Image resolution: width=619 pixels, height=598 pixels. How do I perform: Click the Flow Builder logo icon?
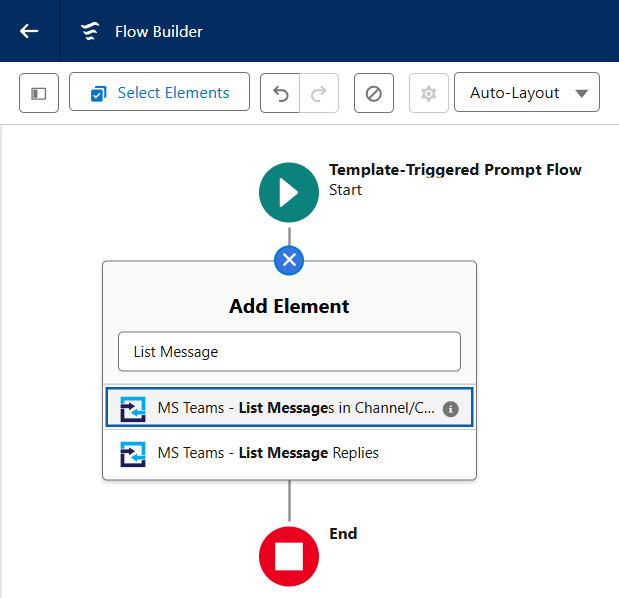[x=90, y=31]
